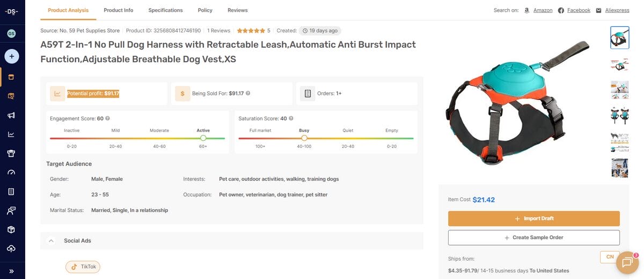Click the Create Sample Order button
Image resolution: width=644 pixels, height=279 pixels.
(x=533, y=238)
